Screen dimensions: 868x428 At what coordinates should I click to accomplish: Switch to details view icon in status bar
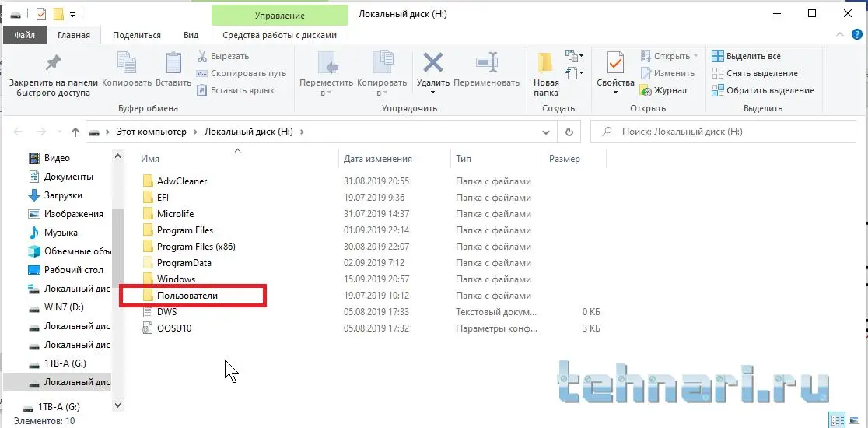coord(838,419)
